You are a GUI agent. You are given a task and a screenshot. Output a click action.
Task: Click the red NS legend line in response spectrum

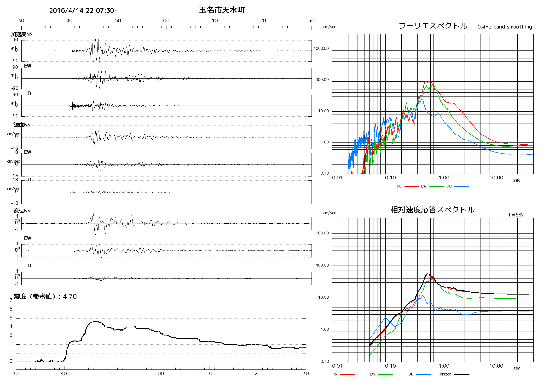coord(347,375)
